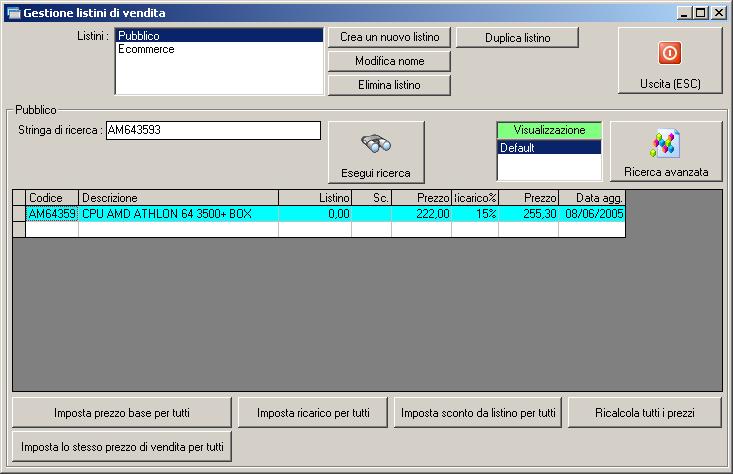Click Modifica nome button
This screenshot has width=733, height=474.
point(389,61)
